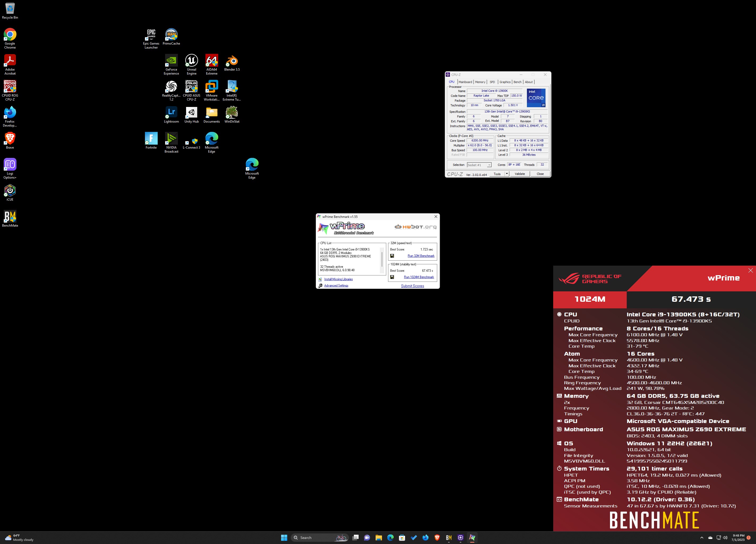Open the Windows Start menu

[284, 537]
